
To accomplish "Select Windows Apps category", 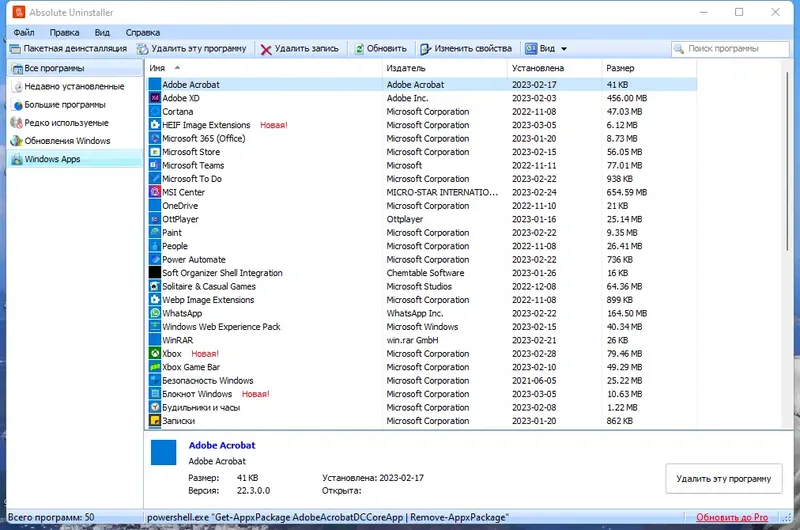I will pos(75,159).
